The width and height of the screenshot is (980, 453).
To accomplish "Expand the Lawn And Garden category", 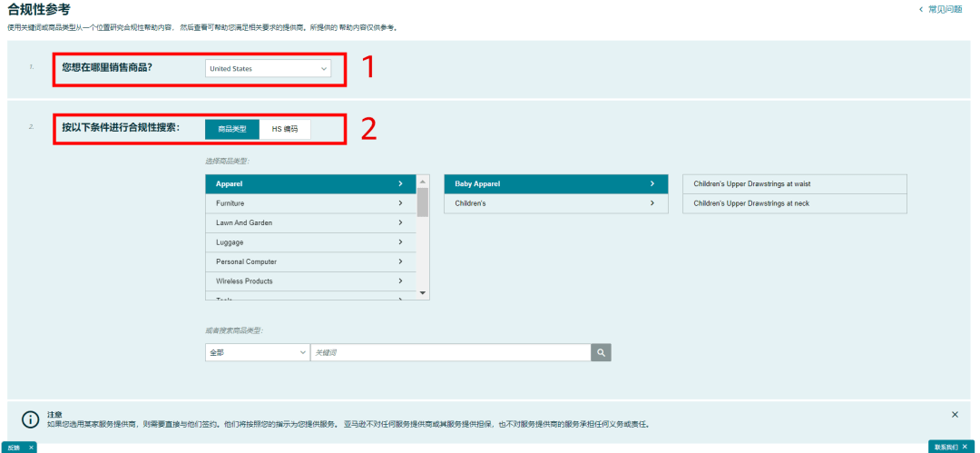I will pos(310,222).
